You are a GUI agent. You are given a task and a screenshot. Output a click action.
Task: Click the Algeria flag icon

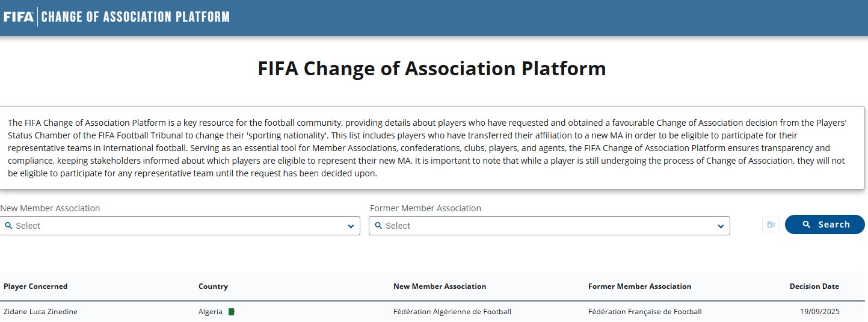[x=232, y=312]
